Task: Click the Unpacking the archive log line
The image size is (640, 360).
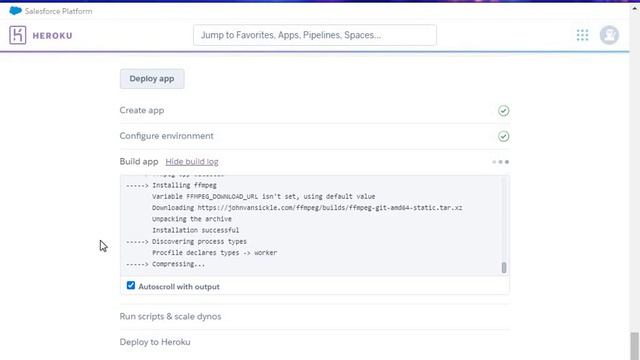Action: [x=192, y=219]
